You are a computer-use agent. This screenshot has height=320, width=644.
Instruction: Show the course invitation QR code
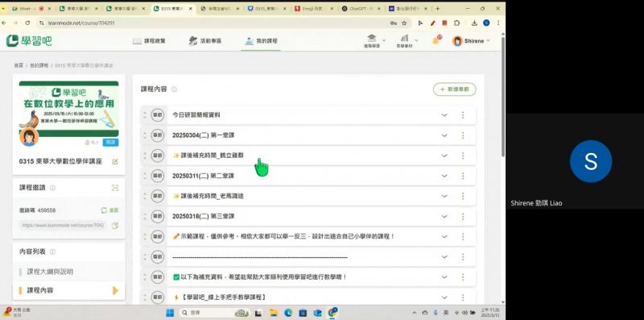(x=115, y=188)
